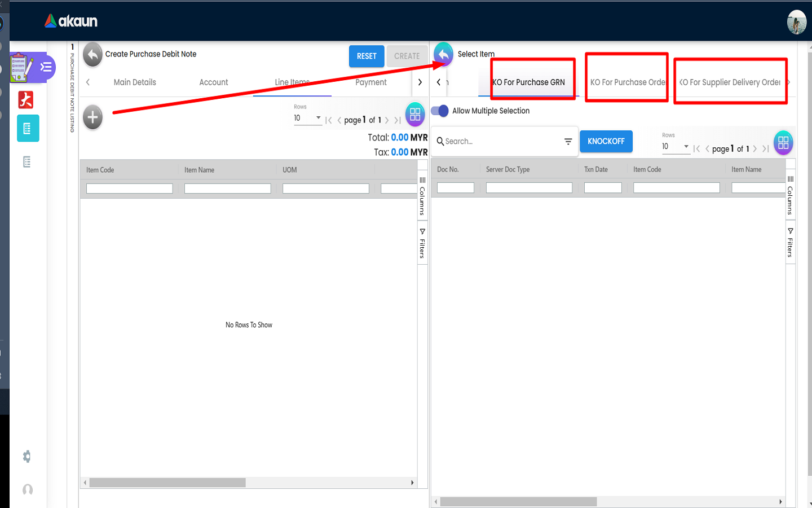Expand the Columns side panel of the Select Item grid
The image size is (812, 508).
(x=791, y=195)
